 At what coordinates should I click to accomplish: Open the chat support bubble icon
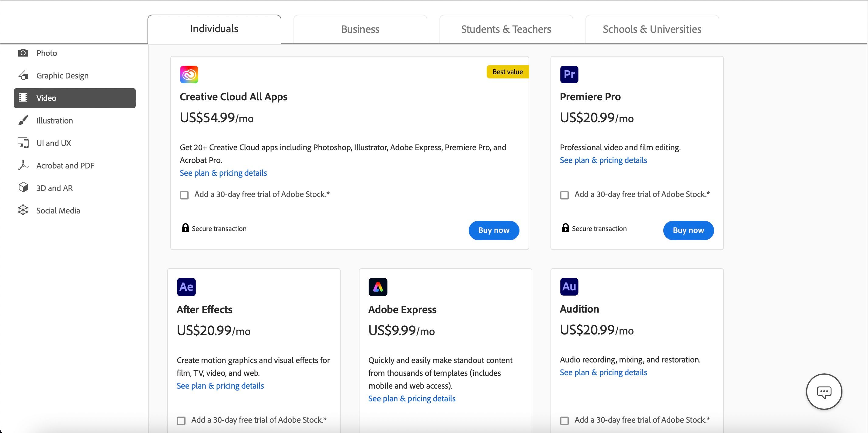[824, 392]
